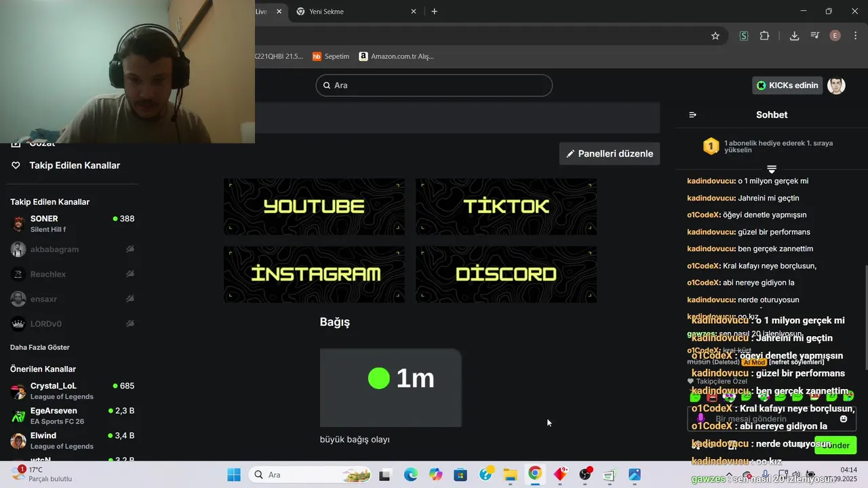Click the heart icon beside Takip Edilen Kanallar
868x488 pixels.
pos(16,165)
